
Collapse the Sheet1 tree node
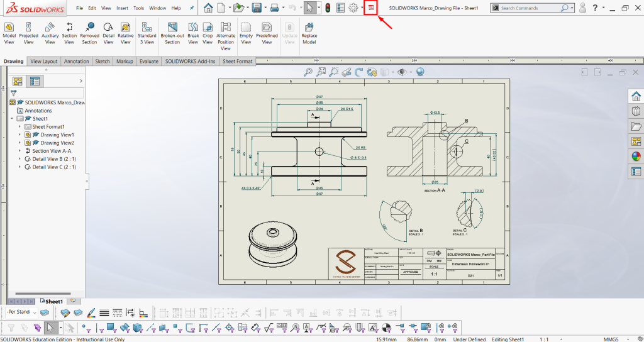[x=12, y=119]
